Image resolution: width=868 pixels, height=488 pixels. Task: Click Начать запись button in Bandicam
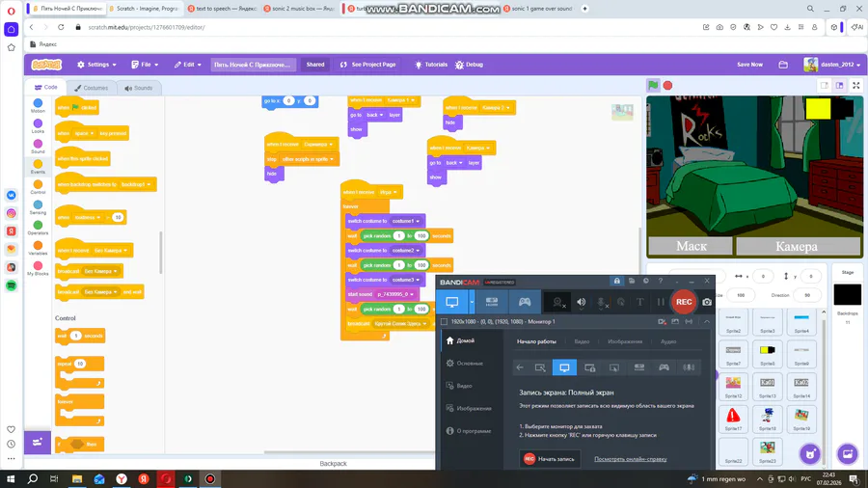point(549,459)
